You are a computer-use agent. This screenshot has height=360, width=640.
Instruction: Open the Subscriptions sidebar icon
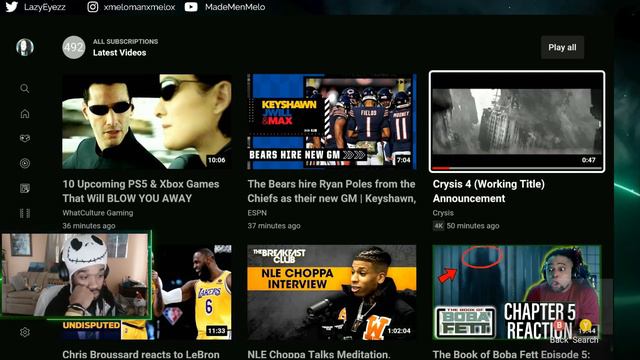coord(24,163)
